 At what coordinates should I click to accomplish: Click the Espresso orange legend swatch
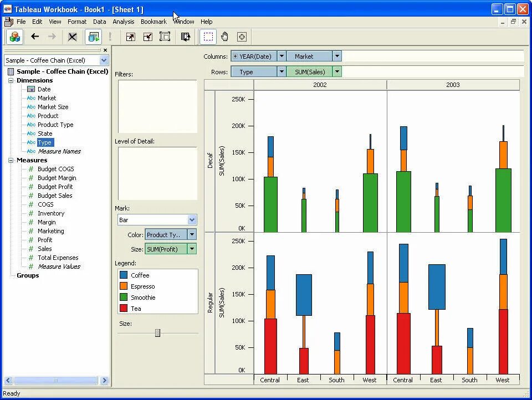(124, 286)
